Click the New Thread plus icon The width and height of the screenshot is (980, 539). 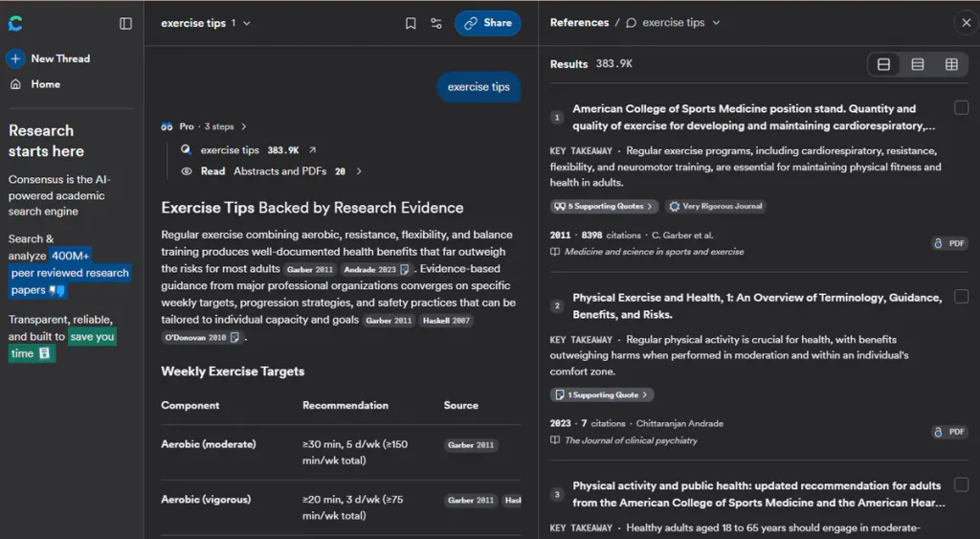point(15,58)
